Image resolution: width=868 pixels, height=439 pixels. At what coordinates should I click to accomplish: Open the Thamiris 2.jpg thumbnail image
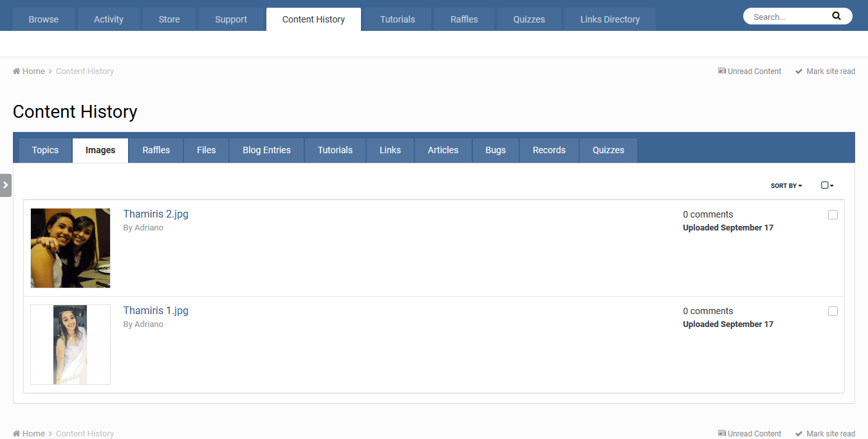tap(70, 248)
